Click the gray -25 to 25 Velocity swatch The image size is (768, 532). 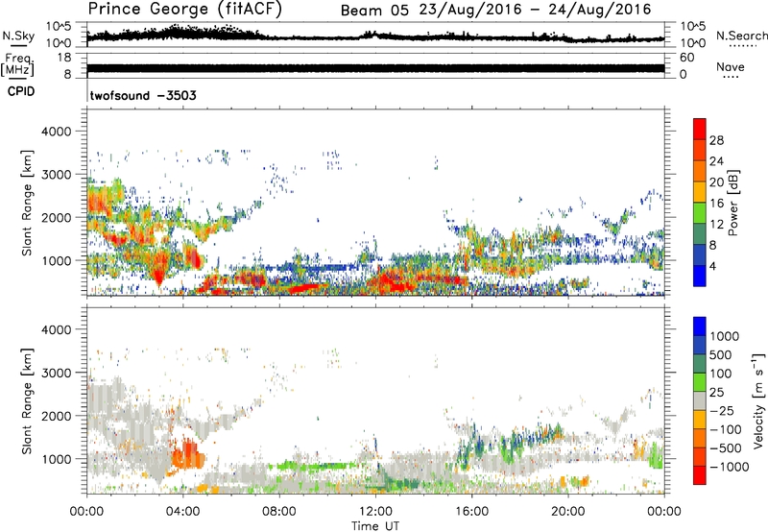(700, 400)
